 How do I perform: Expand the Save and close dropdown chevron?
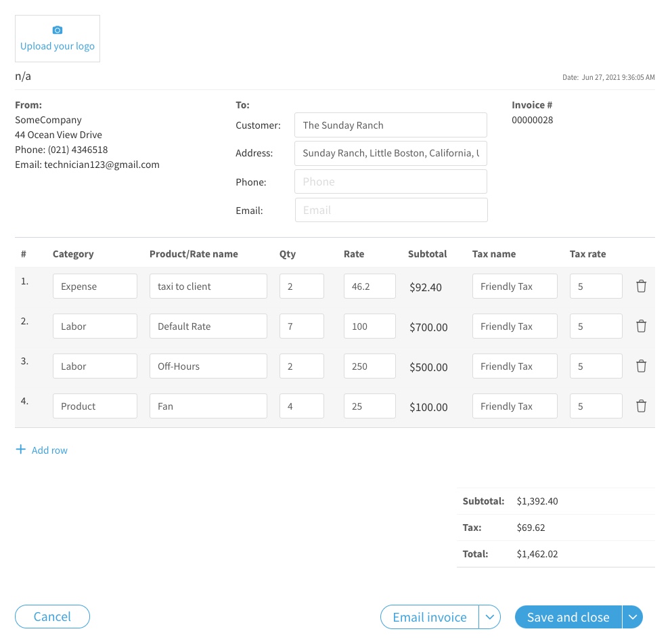[632, 617]
